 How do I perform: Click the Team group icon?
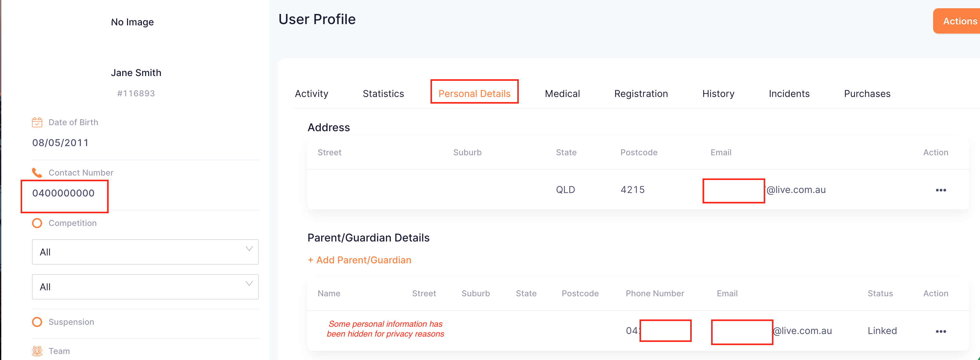(37, 351)
